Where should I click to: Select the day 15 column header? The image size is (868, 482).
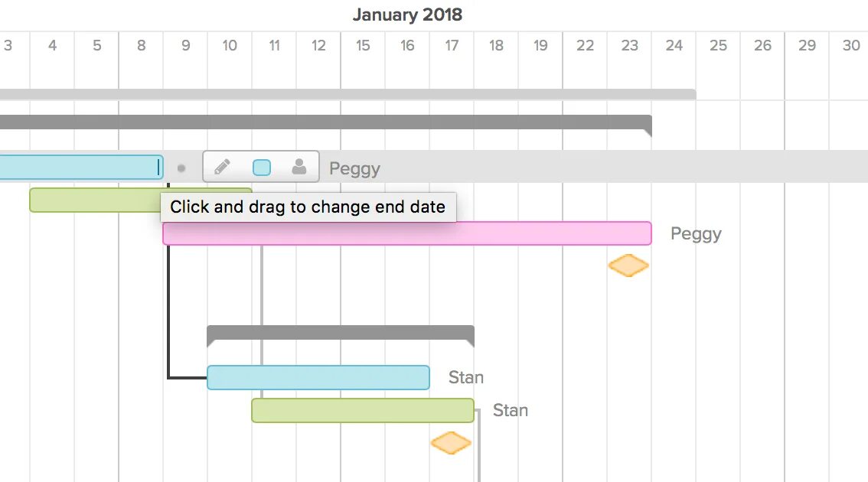[363, 46]
